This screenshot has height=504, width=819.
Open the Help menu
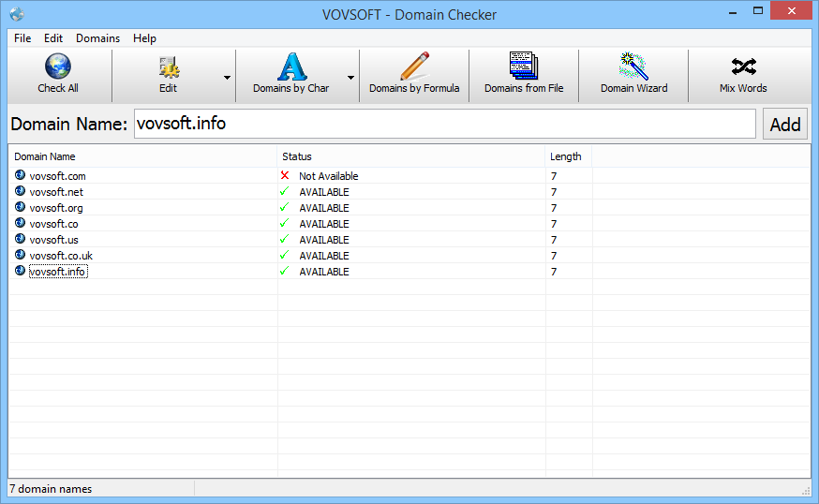144,38
